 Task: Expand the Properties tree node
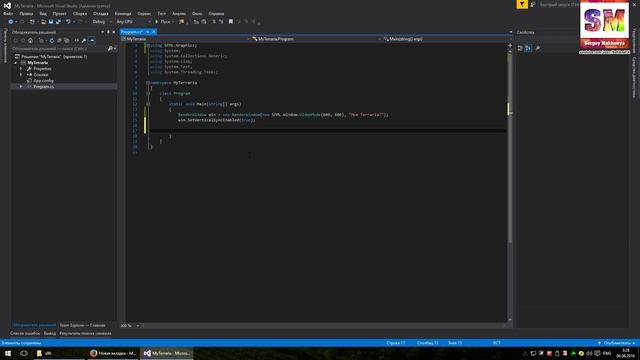[21, 69]
